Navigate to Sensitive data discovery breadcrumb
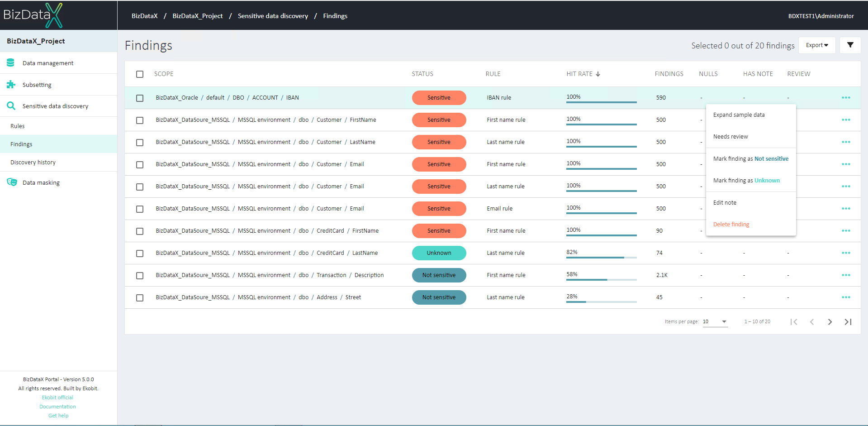The width and height of the screenshot is (868, 426). [x=273, y=16]
